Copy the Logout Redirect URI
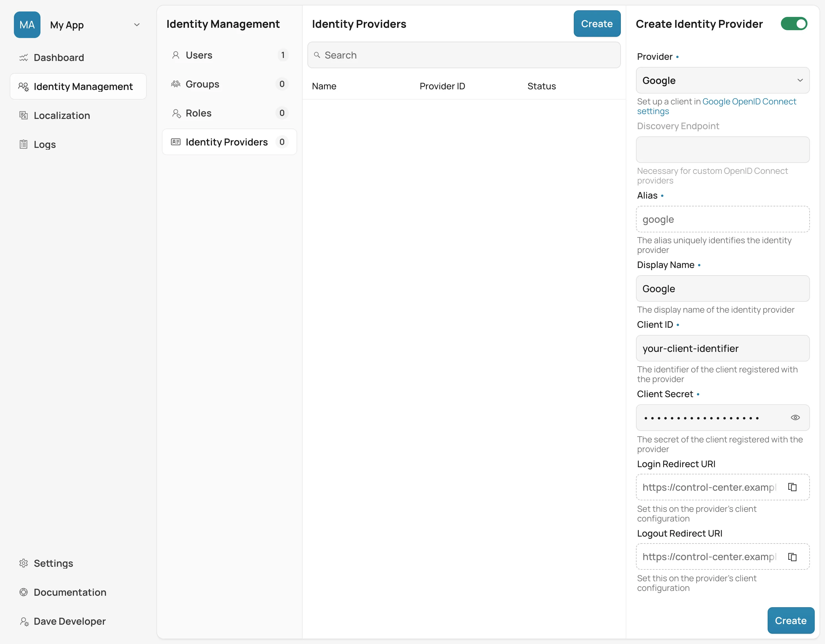 792,556
